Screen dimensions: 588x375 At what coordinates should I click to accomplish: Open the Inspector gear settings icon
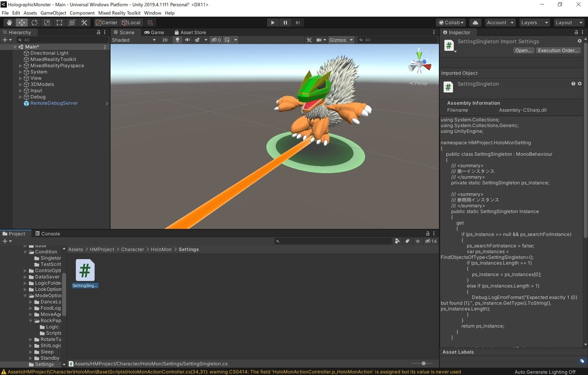point(580,42)
